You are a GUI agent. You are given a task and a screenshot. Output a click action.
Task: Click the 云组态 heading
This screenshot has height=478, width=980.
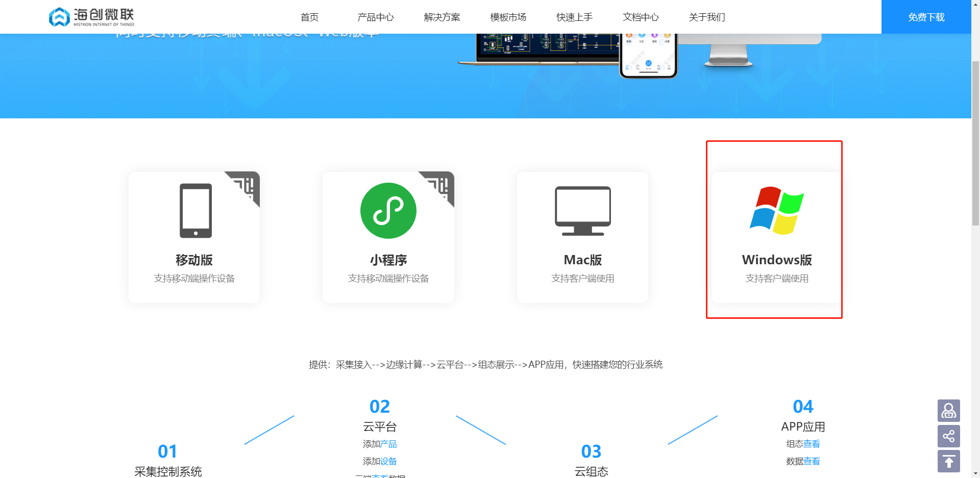click(x=592, y=472)
